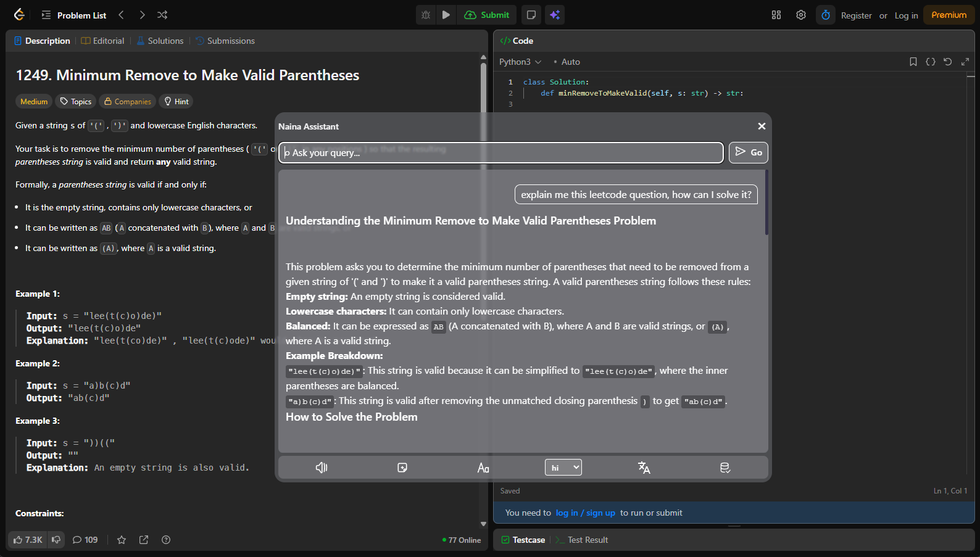Click the speaker read-aloud icon
Screen dimensions: 980x557
(x=322, y=468)
